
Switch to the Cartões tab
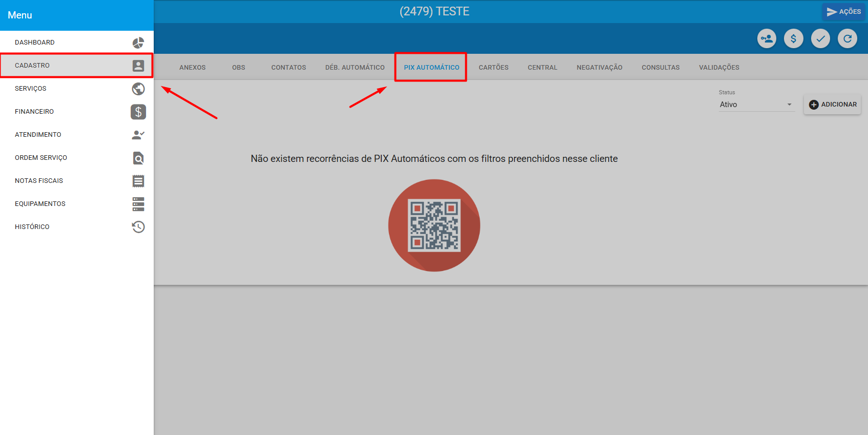494,68
